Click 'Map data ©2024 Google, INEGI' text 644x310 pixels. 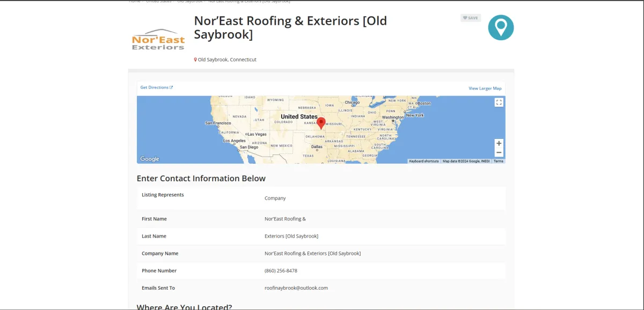(x=466, y=161)
